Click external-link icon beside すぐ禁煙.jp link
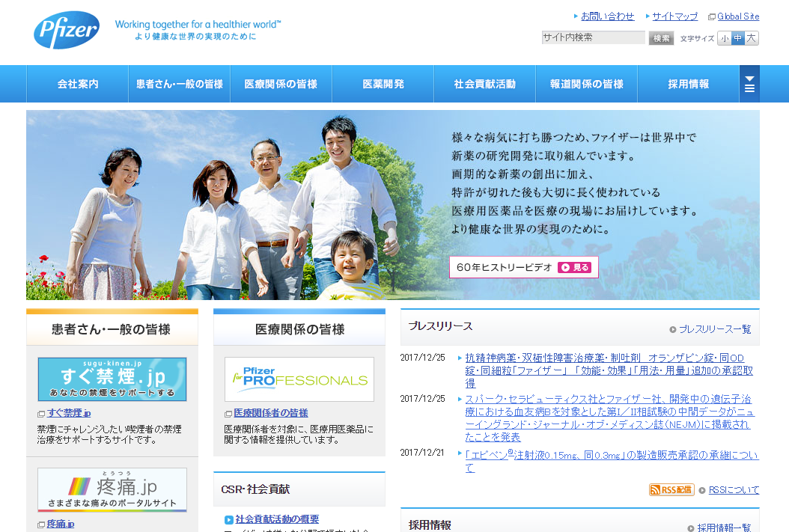The image size is (789, 532). 41,414
